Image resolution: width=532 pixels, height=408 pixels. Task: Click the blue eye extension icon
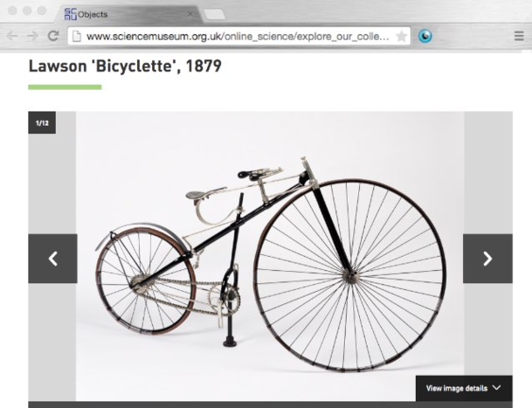[425, 36]
